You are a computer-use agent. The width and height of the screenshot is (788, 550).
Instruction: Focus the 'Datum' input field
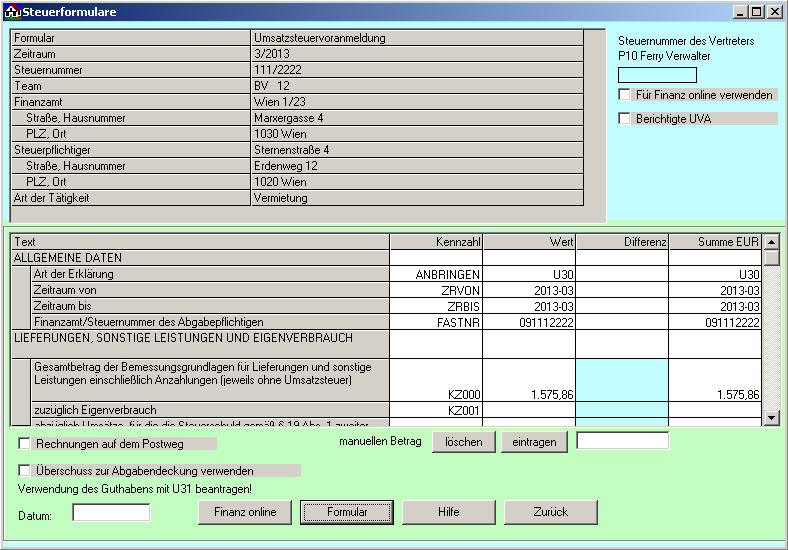(x=111, y=513)
